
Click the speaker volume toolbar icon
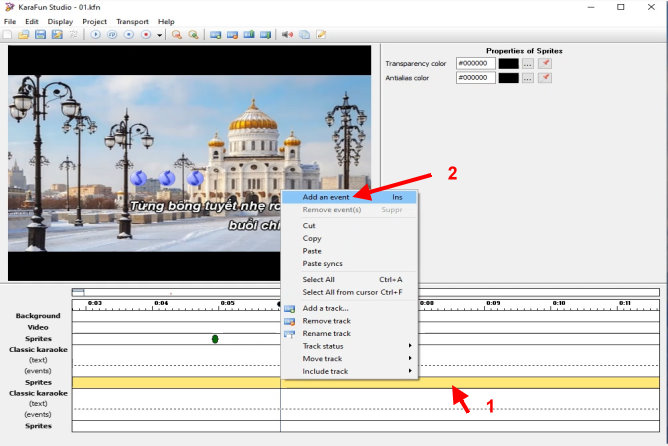tap(287, 35)
